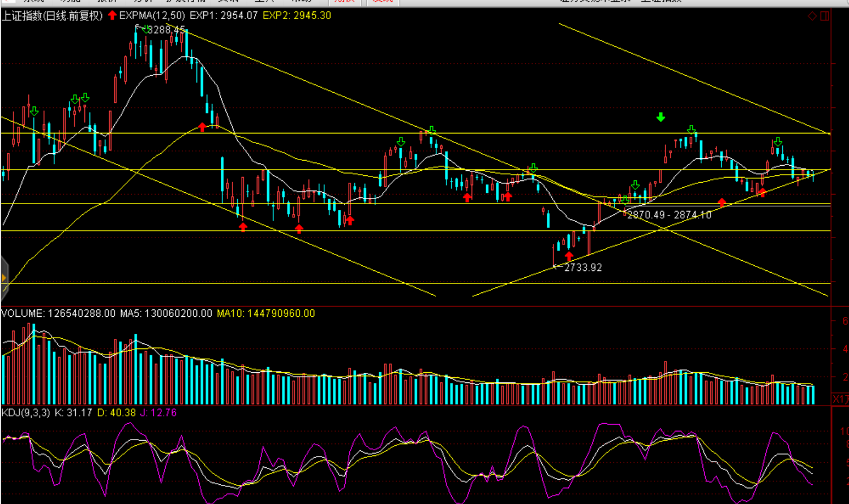Click the 3288.45 high price label
849x504 pixels.
coord(166,29)
